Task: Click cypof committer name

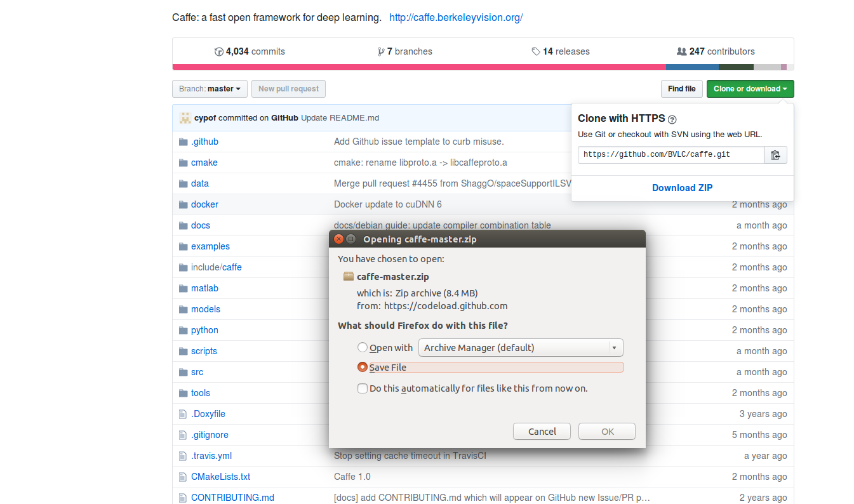Action: click(205, 118)
